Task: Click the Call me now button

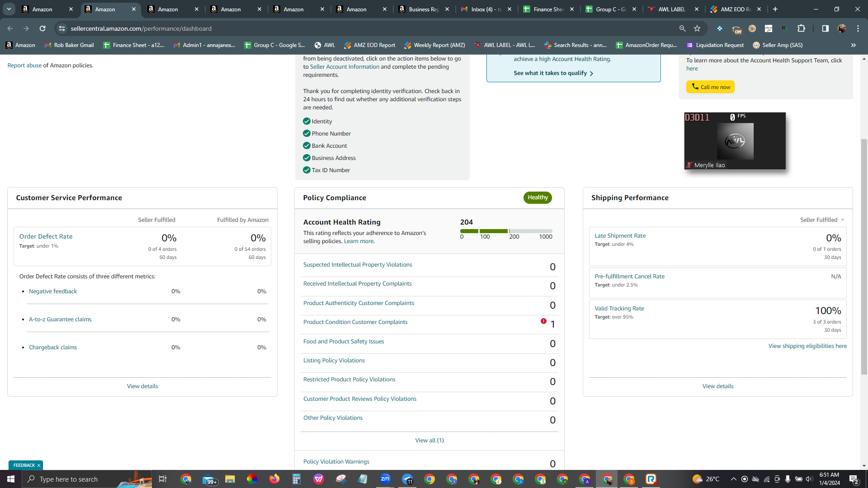Action: click(710, 87)
